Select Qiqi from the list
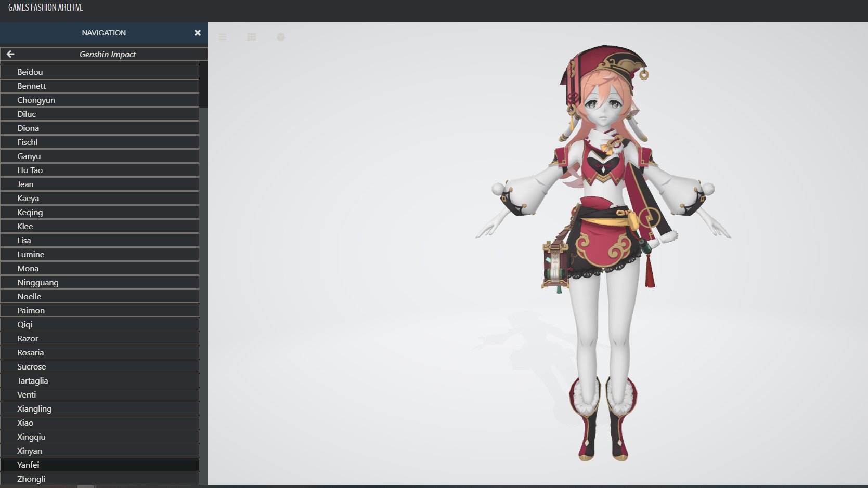 click(x=99, y=324)
